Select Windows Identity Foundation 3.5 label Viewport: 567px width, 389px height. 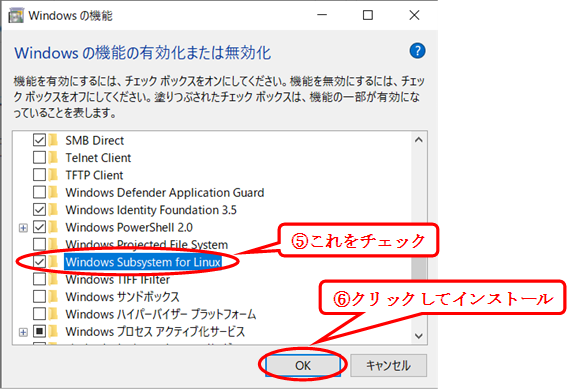(x=151, y=210)
